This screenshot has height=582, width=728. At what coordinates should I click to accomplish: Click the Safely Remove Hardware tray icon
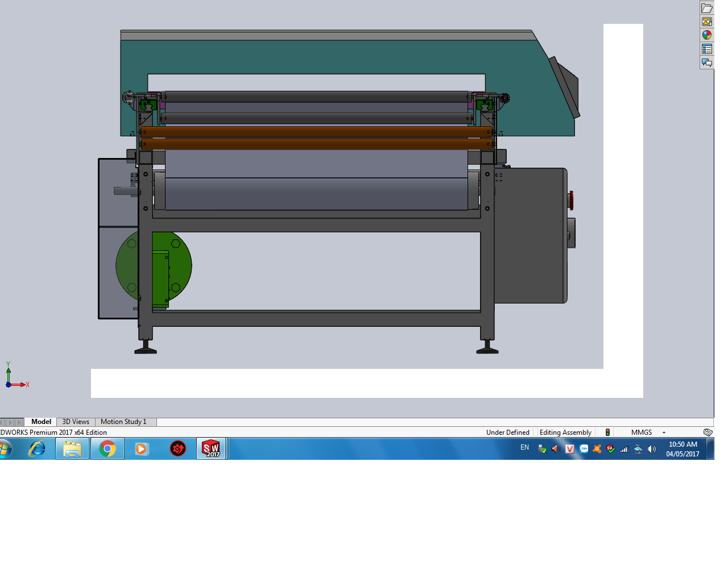(542, 449)
